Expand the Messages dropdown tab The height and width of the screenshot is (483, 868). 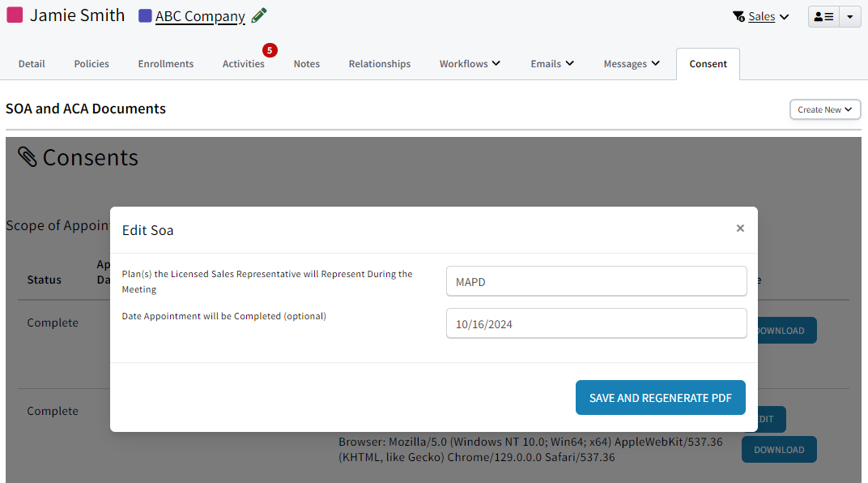click(632, 64)
